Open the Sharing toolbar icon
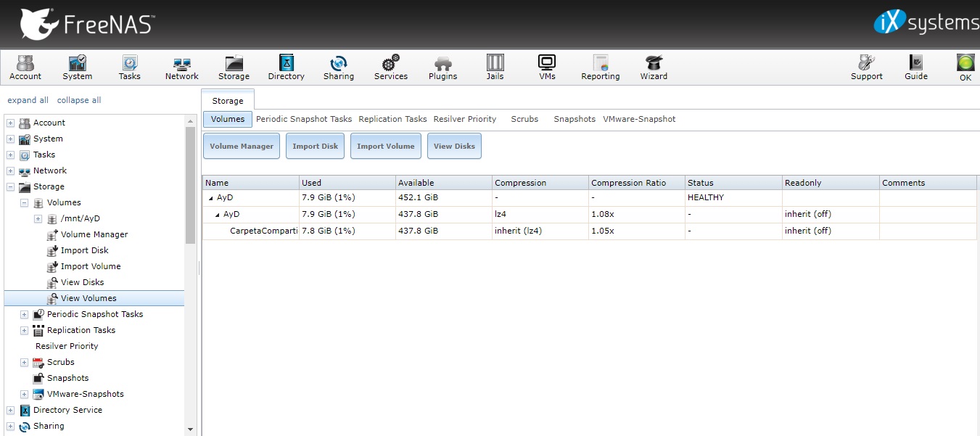The width and height of the screenshot is (980, 436). [x=339, y=67]
